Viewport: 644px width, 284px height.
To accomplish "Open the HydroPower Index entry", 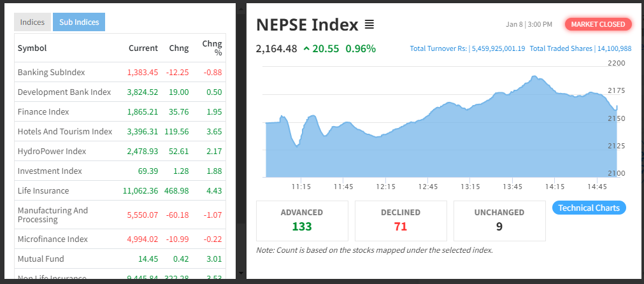I will 52,151.
